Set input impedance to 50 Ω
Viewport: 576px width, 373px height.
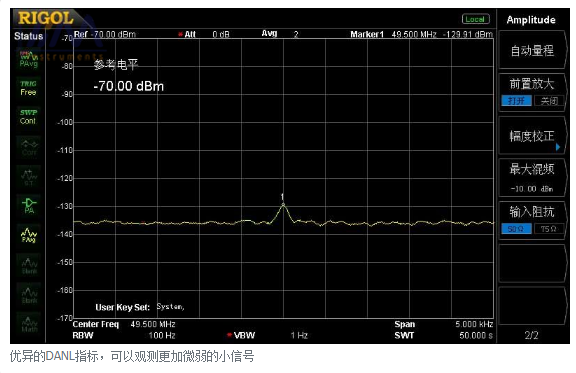pos(516,229)
